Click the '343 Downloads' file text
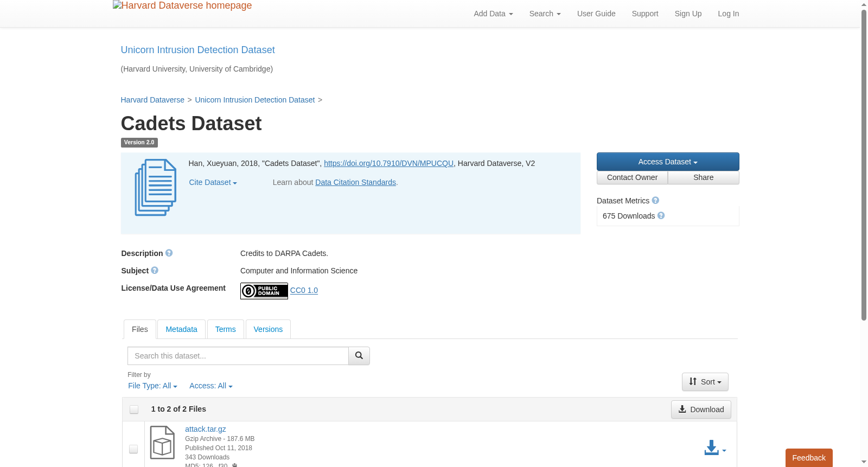Viewport: 868px width, 467px height. pyautogui.click(x=207, y=457)
